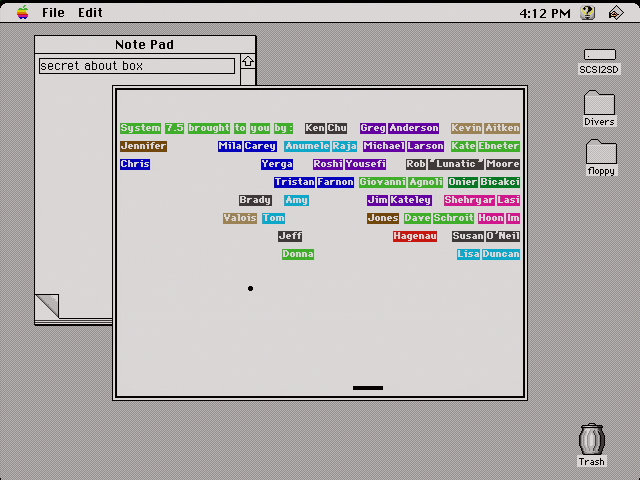The height and width of the screenshot is (480, 640).
Task: Click the 'Ken' brick
Action: [315, 128]
